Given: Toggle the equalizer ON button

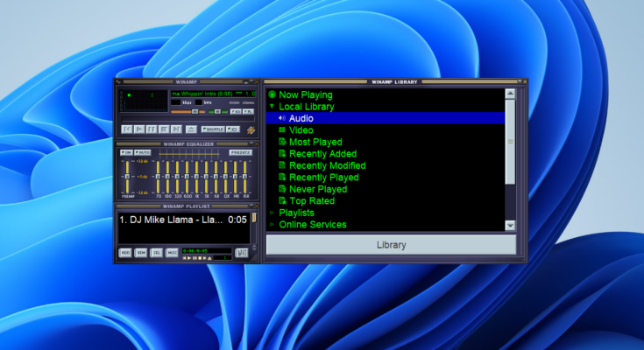Looking at the screenshot, I should point(125,152).
